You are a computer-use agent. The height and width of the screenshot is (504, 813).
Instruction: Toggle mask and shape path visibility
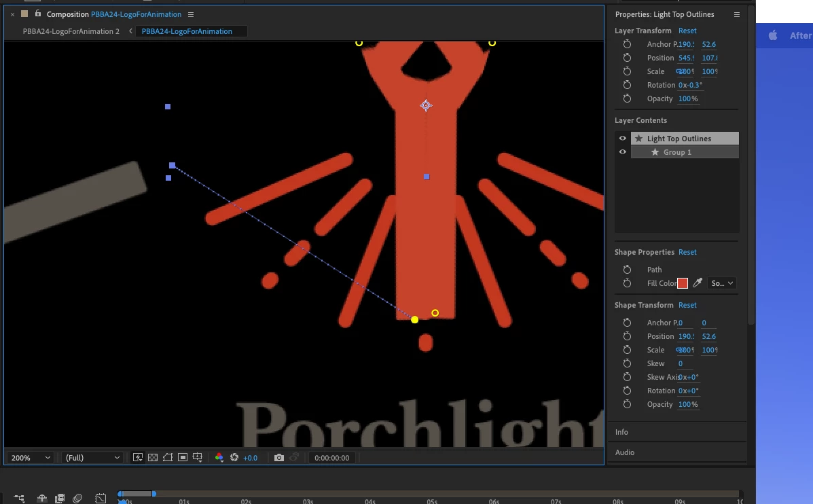(168, 457)
